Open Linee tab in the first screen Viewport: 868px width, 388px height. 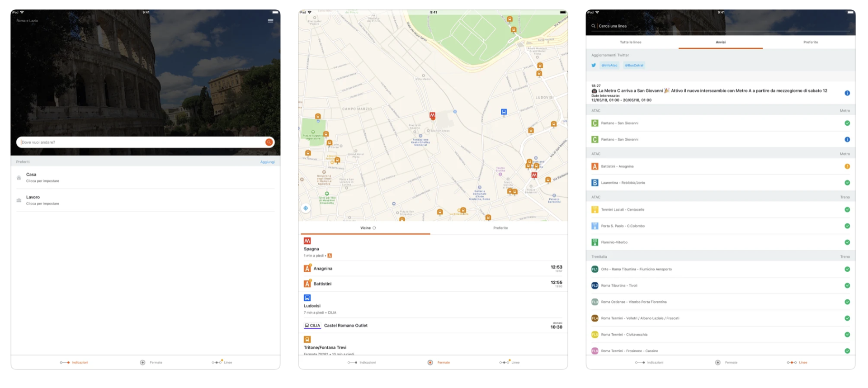point(222,363)
